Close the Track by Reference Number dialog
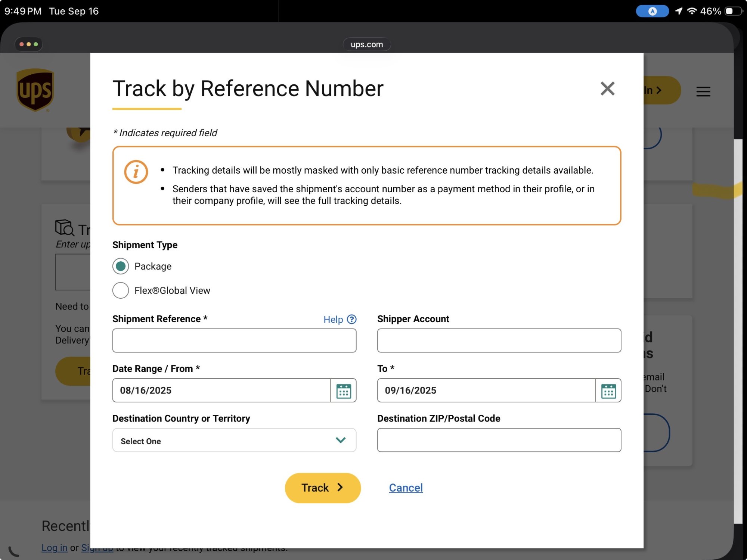 pos(607,88)
